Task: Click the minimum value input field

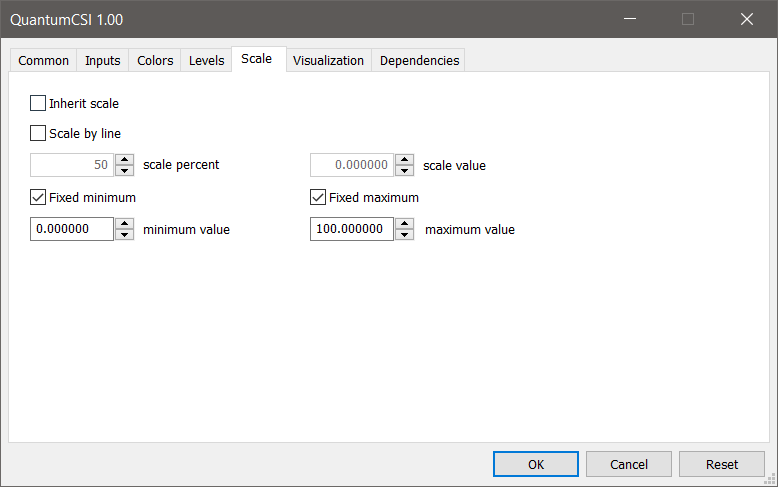Action: (71, 229)
